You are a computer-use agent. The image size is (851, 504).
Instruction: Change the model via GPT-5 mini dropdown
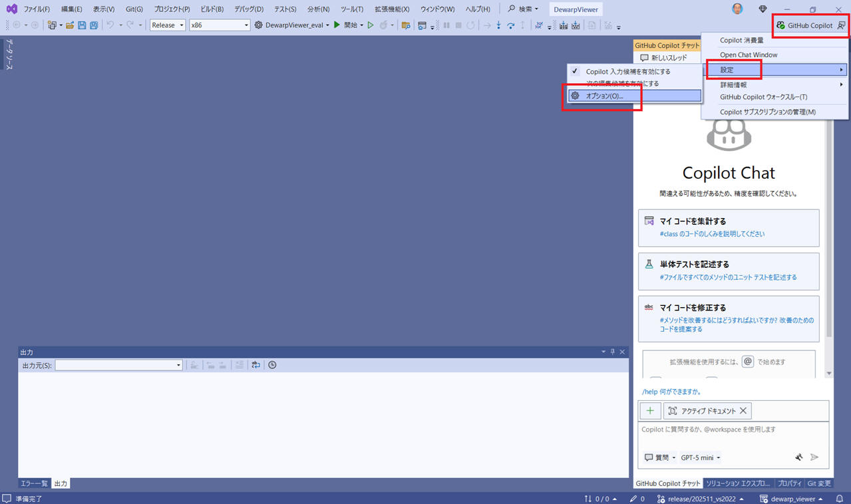[x=699, y=457]
